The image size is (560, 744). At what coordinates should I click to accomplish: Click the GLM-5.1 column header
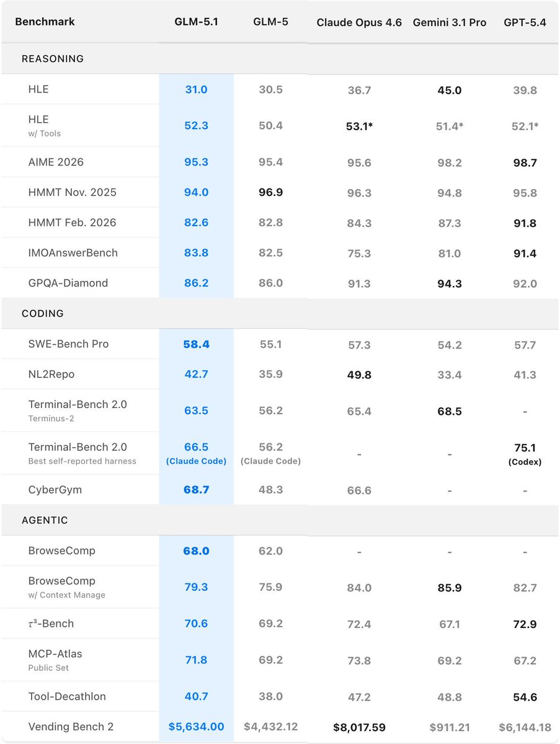pos(196,22)
